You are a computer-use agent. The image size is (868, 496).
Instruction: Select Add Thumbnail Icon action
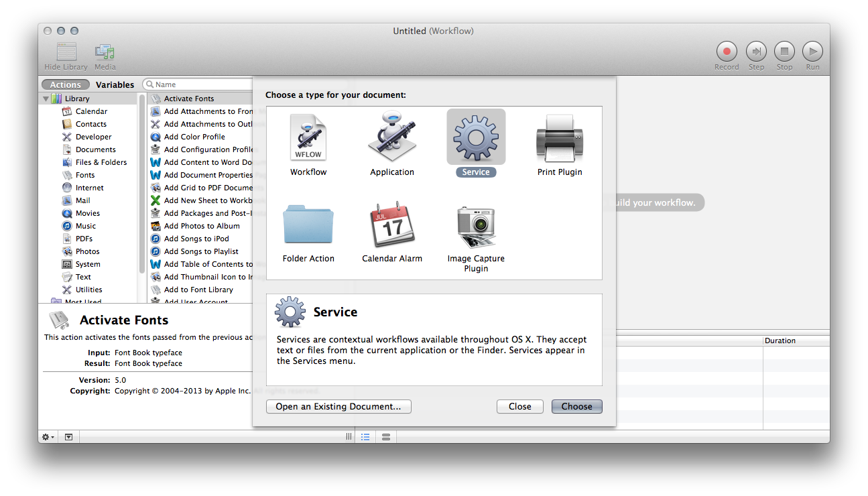point(200,277)
